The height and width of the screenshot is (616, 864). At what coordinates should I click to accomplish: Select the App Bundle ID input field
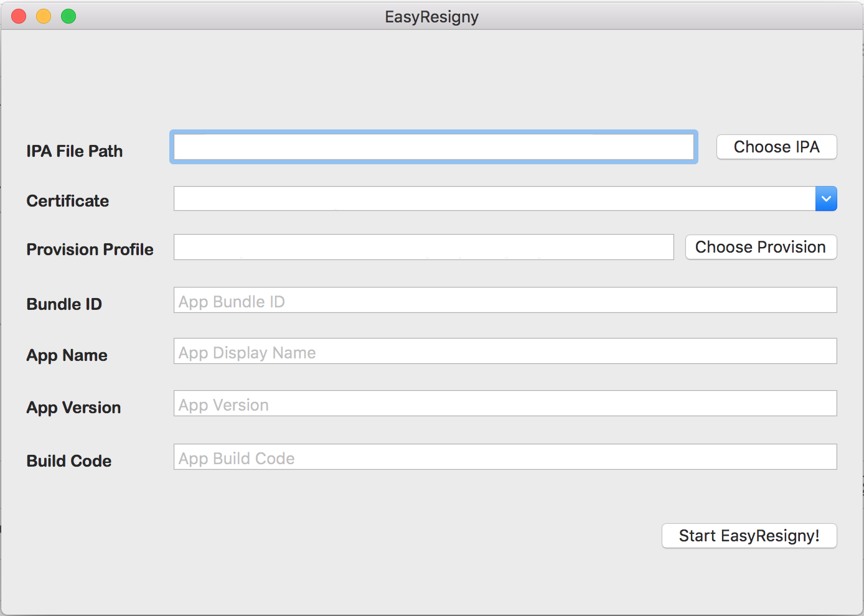point(504,301)
